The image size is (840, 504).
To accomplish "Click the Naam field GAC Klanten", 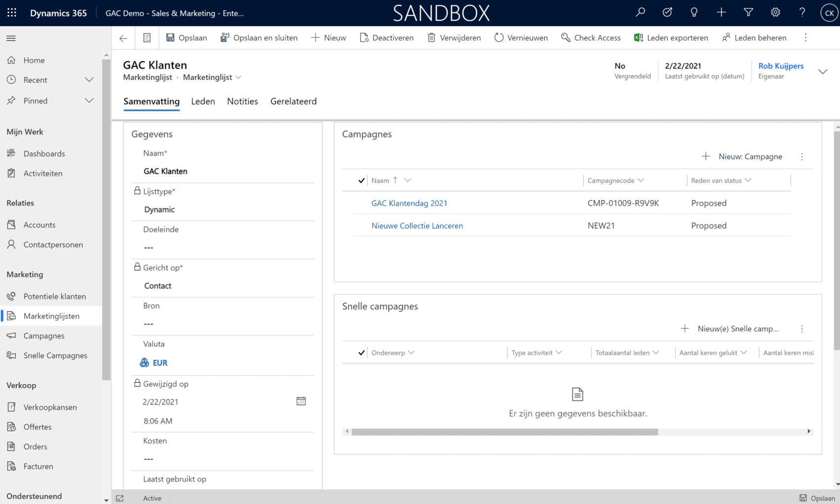I will [223, 172].
